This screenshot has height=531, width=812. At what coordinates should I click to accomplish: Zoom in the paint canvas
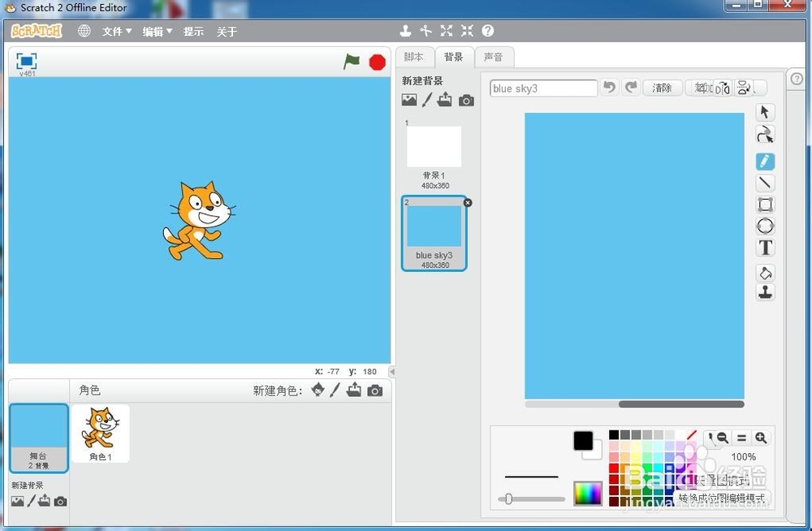tap(761, 438)
